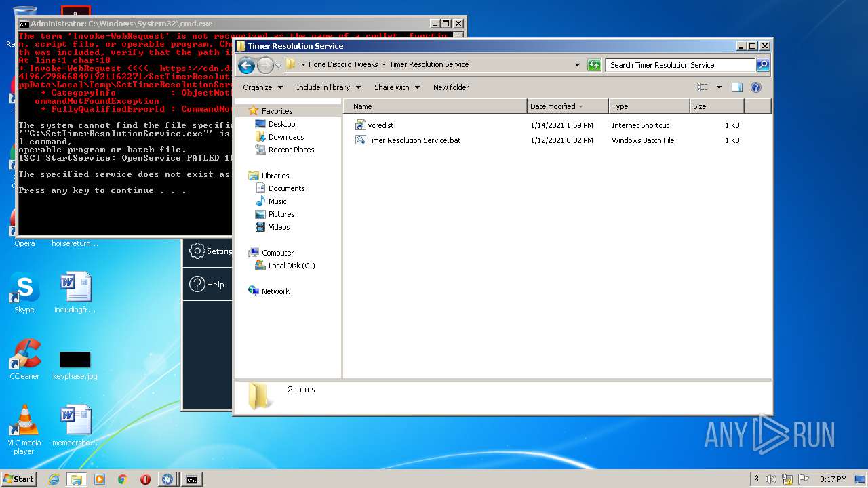Select Network in navigation pane
Image resolution: width=868 pixels, height=488 pixels.
coord(275,291)
